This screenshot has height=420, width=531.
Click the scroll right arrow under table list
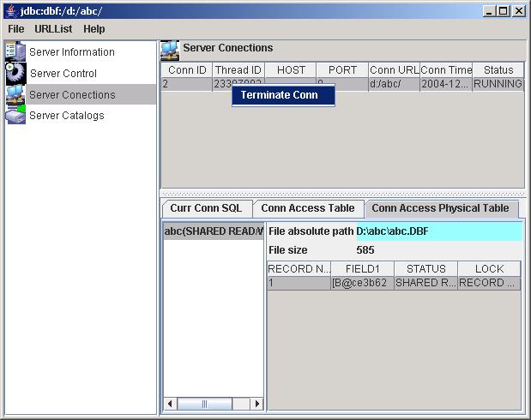(x=259, y=404)
